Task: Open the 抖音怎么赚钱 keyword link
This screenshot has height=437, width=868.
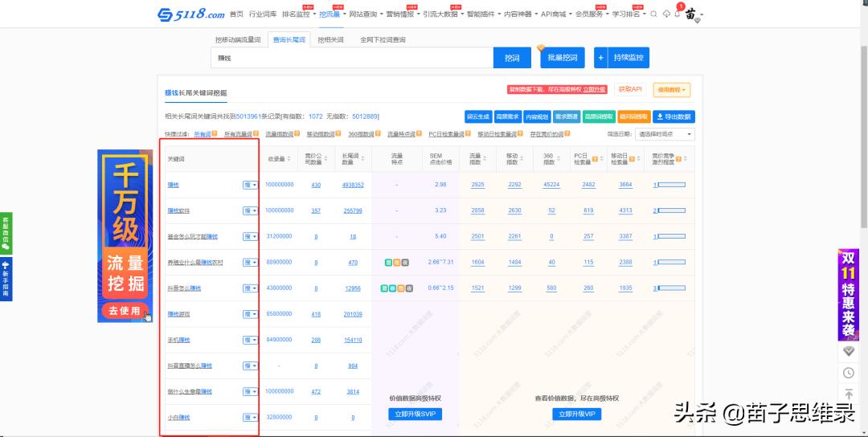Action: [x=184, y=288]
